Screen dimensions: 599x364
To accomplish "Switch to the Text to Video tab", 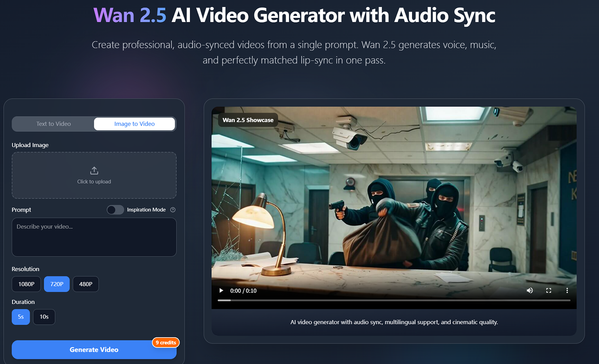I will point(53,124).
